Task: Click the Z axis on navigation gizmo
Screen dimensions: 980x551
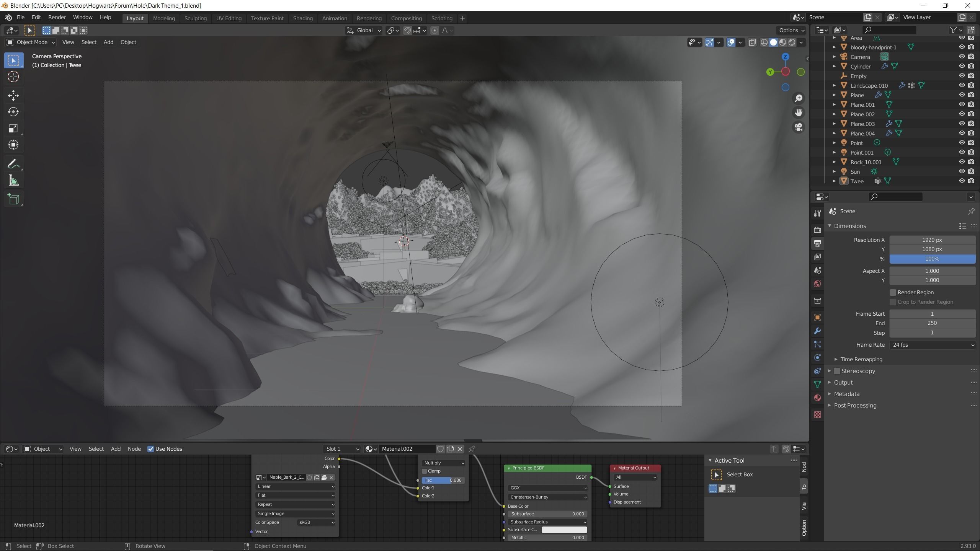Action: point(785,57)
